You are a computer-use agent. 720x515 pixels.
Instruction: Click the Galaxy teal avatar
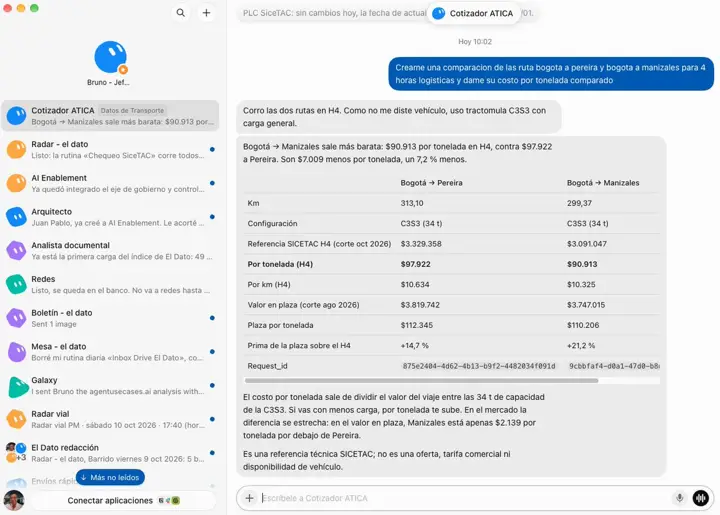tap(17, 386)
